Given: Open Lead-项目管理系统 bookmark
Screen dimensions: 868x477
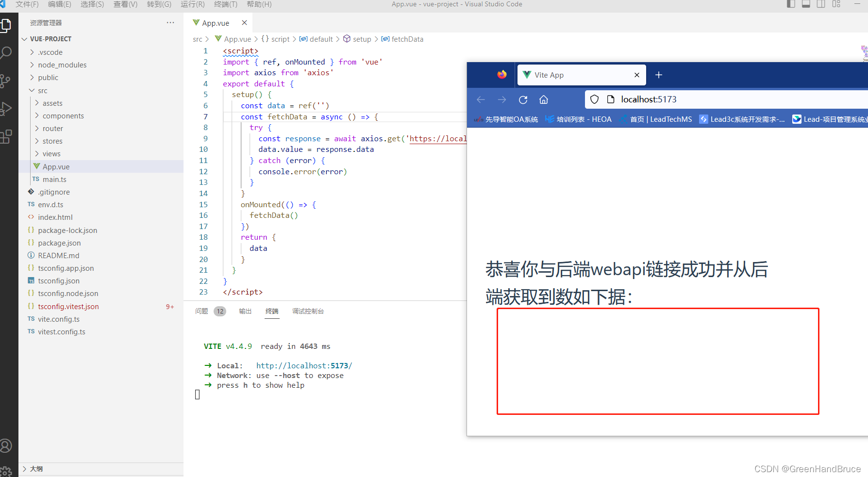Looking at the screenshot, I should pyautogui.click(x=830, y=119).
